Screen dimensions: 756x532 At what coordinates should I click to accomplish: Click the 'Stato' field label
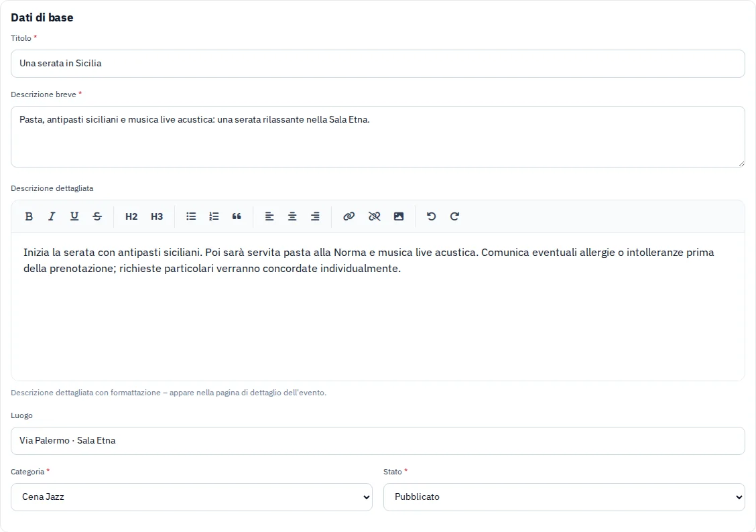393,472
